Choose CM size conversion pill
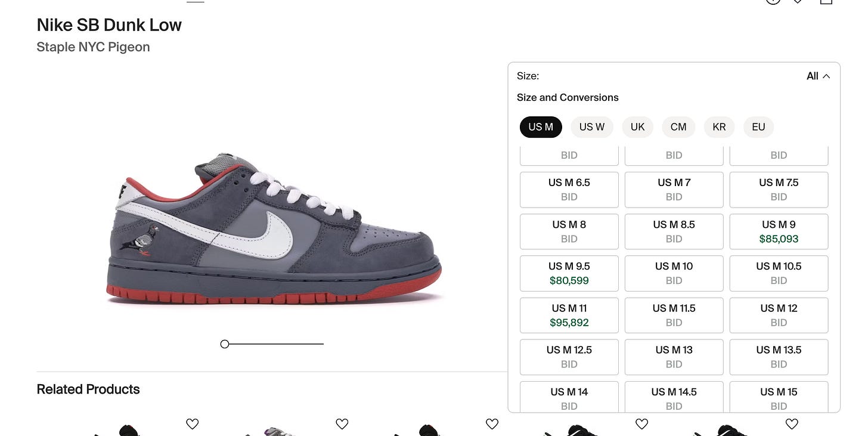This screenshot has height=436, width=868. [678, 127]
